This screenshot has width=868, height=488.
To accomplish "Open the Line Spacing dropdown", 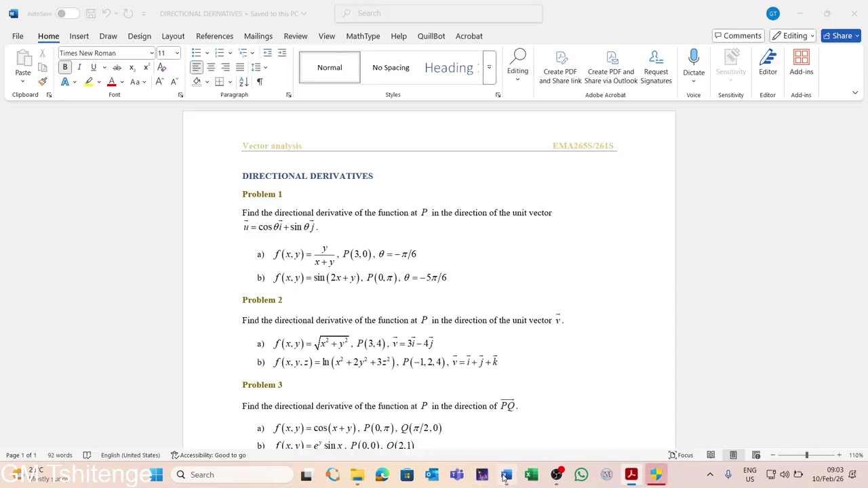I will coord(258,67).
